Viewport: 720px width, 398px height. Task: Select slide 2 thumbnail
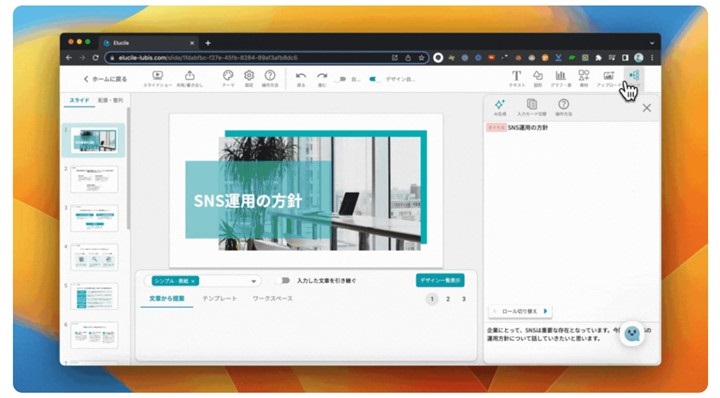[x=94, y=179]
